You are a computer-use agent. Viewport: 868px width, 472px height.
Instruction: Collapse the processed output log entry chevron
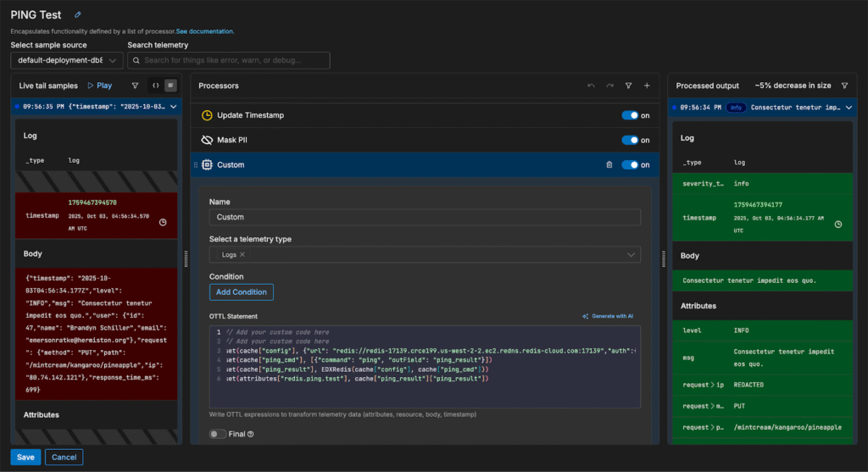tap(850, 108)
